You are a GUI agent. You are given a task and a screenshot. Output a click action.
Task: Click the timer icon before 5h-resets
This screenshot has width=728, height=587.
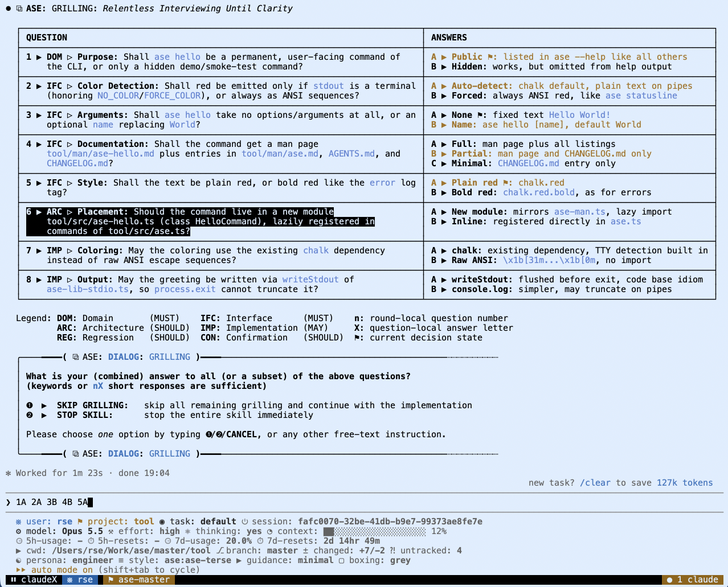coord(91,541)
